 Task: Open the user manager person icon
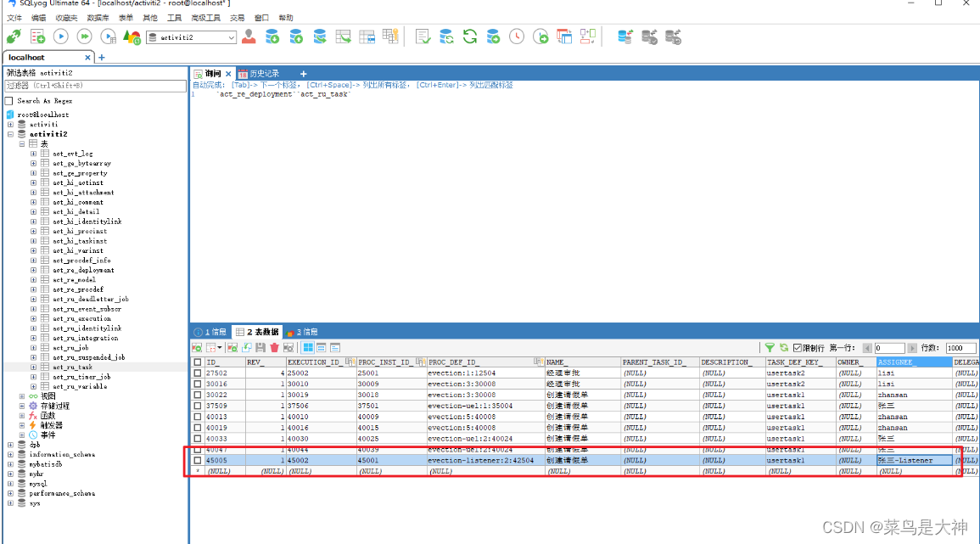click(x=249, y=36)
